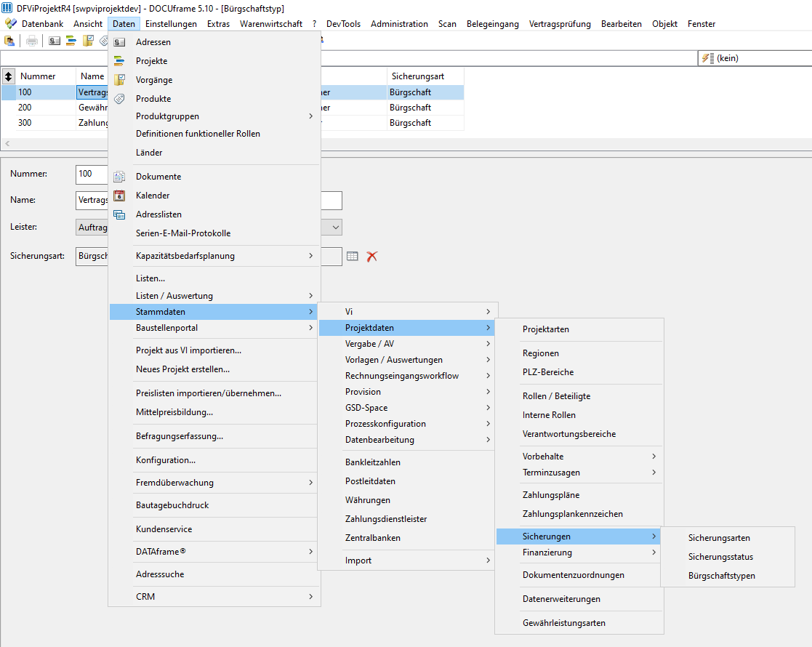Click the Produkte tag icon in menu

[x=120, y=98]
